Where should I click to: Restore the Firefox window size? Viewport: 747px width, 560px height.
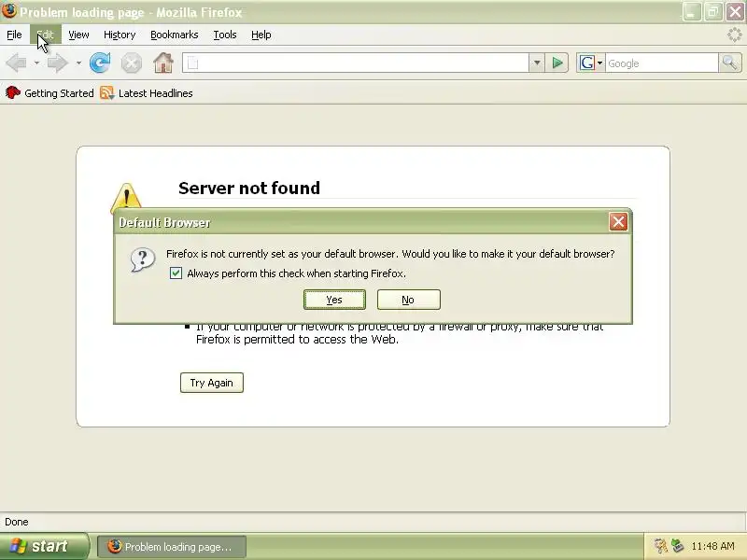(x=713, y=11)
